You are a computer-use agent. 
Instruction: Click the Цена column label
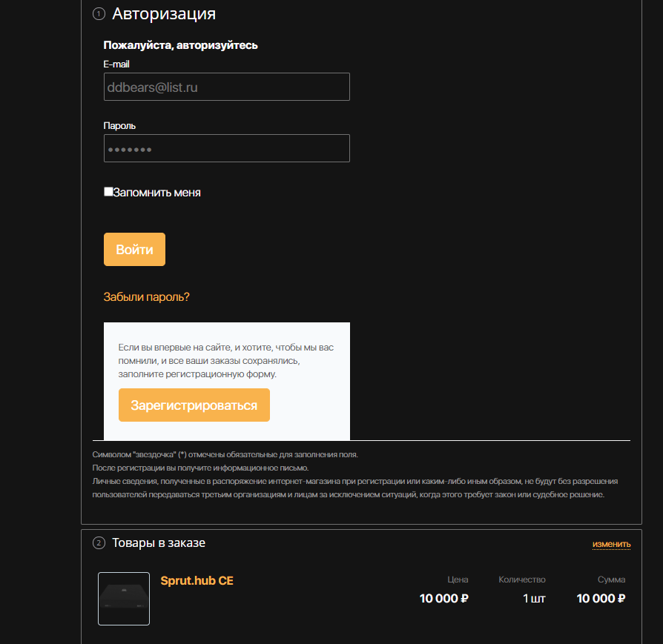458,580
